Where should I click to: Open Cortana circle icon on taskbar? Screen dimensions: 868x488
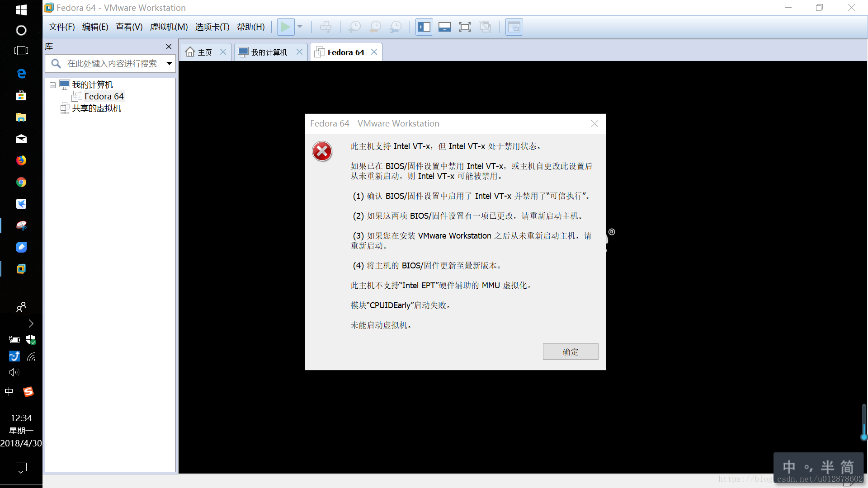tap(21, 30)
